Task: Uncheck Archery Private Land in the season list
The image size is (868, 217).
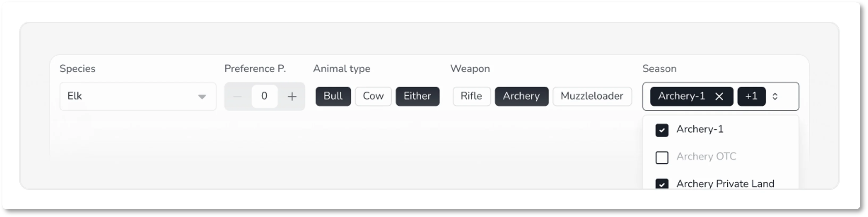Action: tap(662, 184)
